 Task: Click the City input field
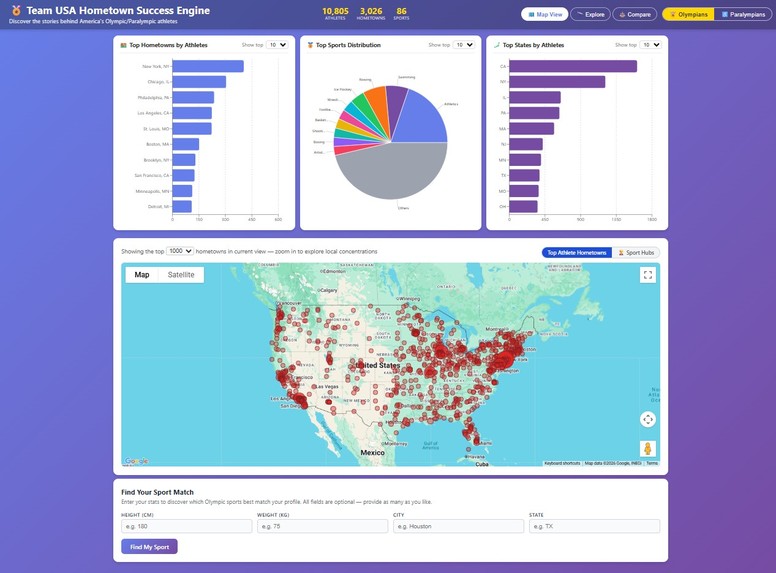click(458, 526)
